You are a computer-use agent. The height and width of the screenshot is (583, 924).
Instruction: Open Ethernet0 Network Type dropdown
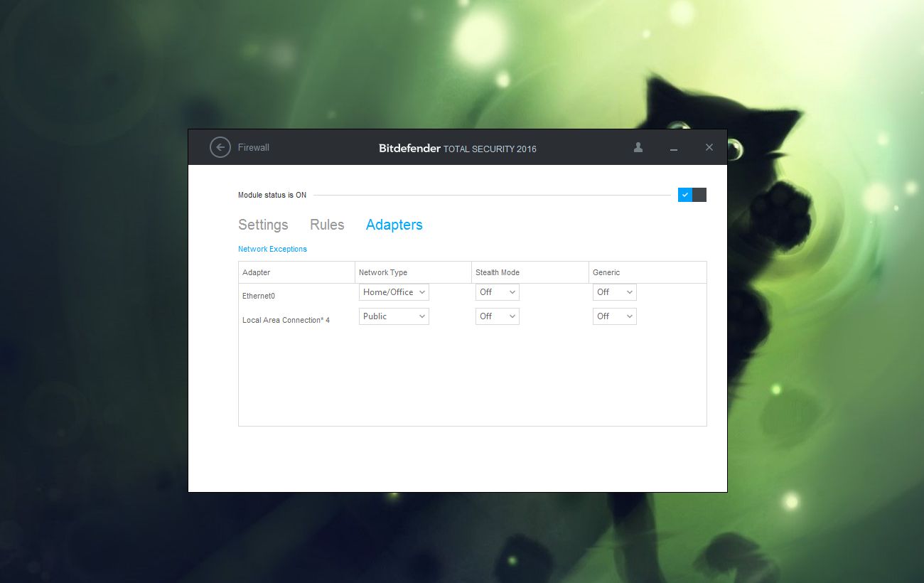(394, 292)
